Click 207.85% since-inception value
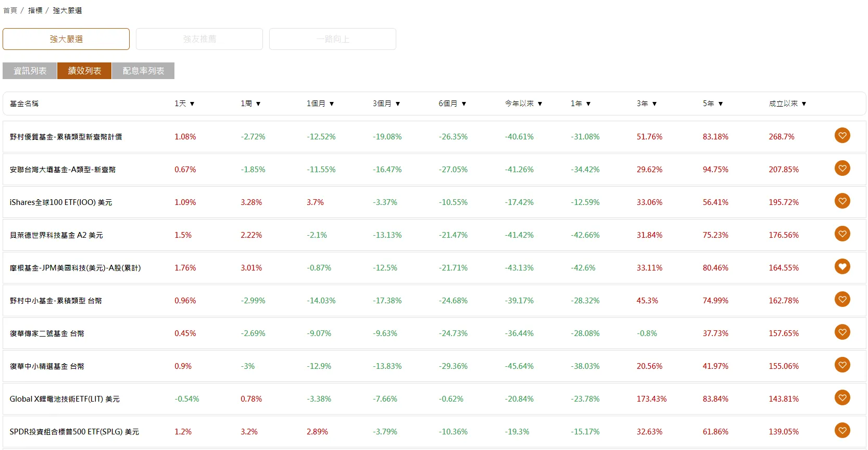The height and width of the screenshot is (450, 868). (784, 170)
